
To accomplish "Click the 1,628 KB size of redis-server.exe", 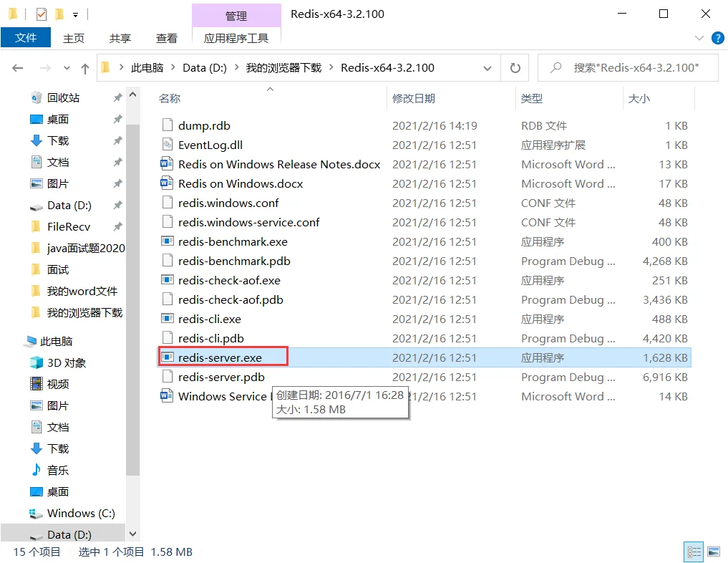I will click(665, 357).
